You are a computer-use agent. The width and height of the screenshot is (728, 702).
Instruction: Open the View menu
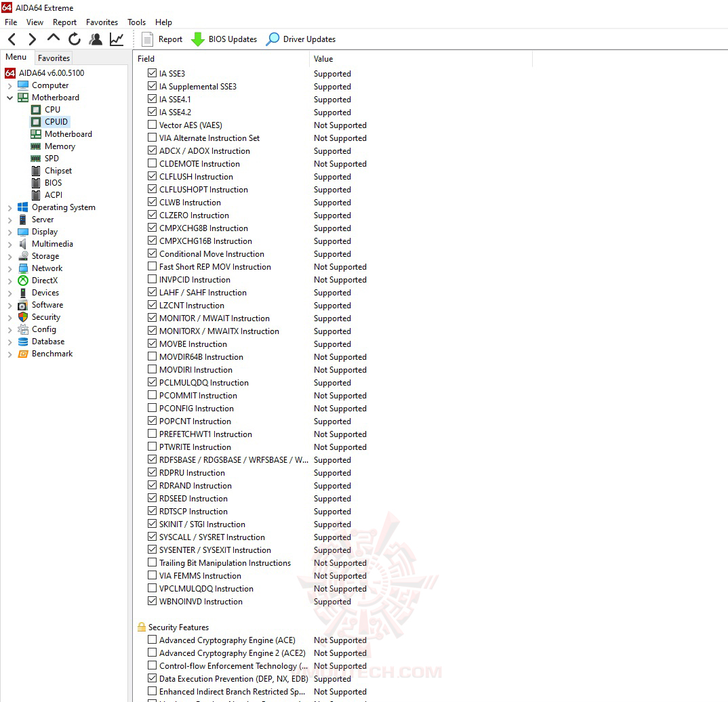tap(35, 22)
